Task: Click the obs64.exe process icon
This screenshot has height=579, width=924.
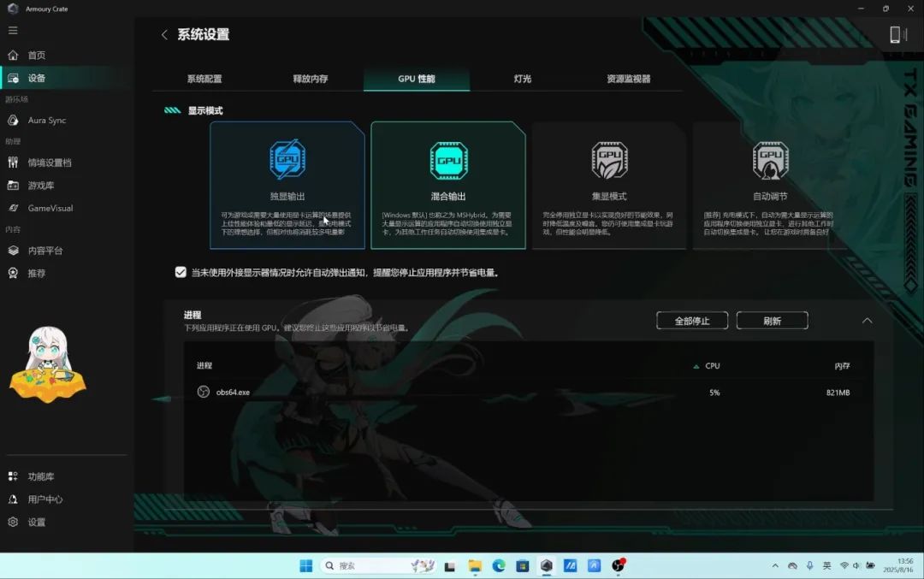Action: pyautogui.click(x=204, y=393)
